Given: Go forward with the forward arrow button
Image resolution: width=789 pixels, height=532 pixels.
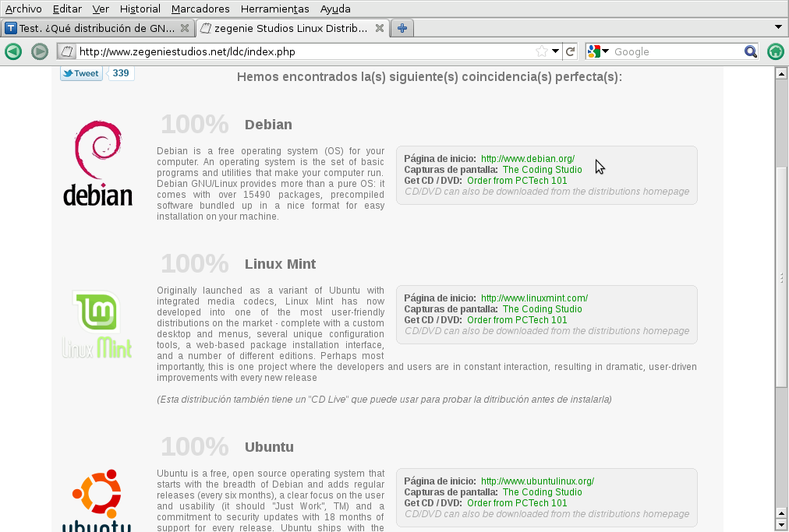Looking at the screenshot, I should coord(40,51).
